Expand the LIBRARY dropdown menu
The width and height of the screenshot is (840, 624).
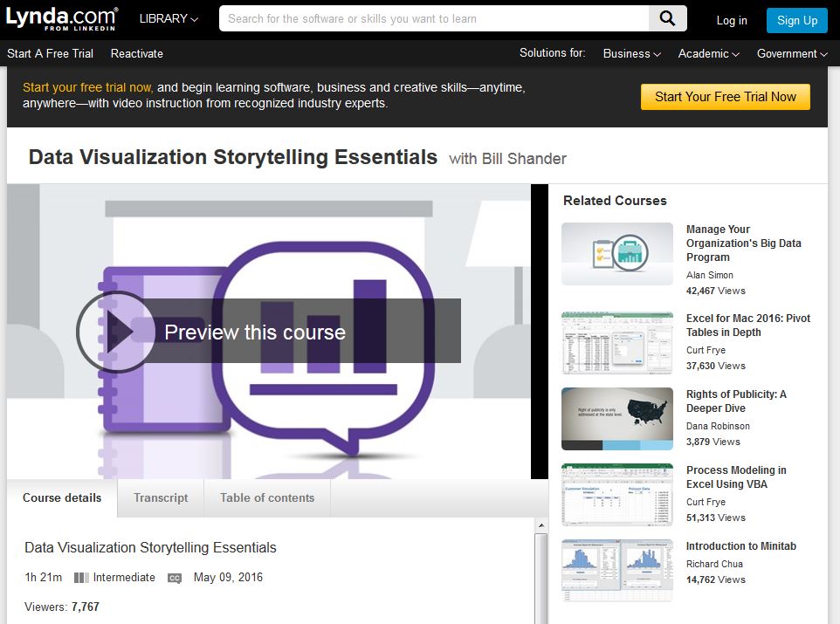pyautogui.click(x=169, y=19)
